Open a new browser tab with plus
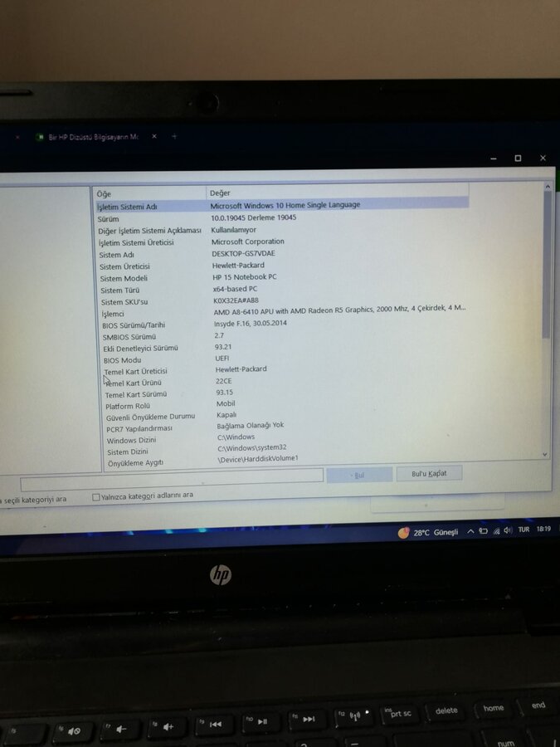Screen dimensions: 560x747 174,136
